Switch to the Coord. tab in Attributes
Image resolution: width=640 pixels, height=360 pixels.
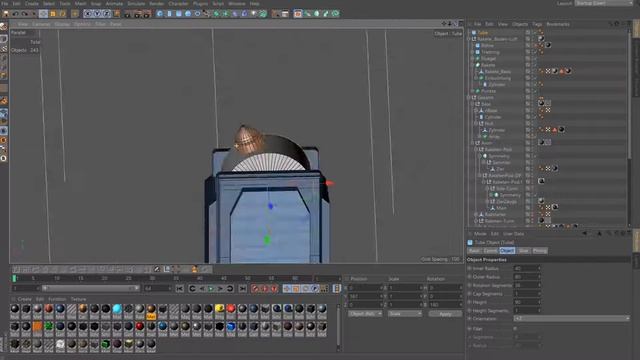click(x=490, y=251)
